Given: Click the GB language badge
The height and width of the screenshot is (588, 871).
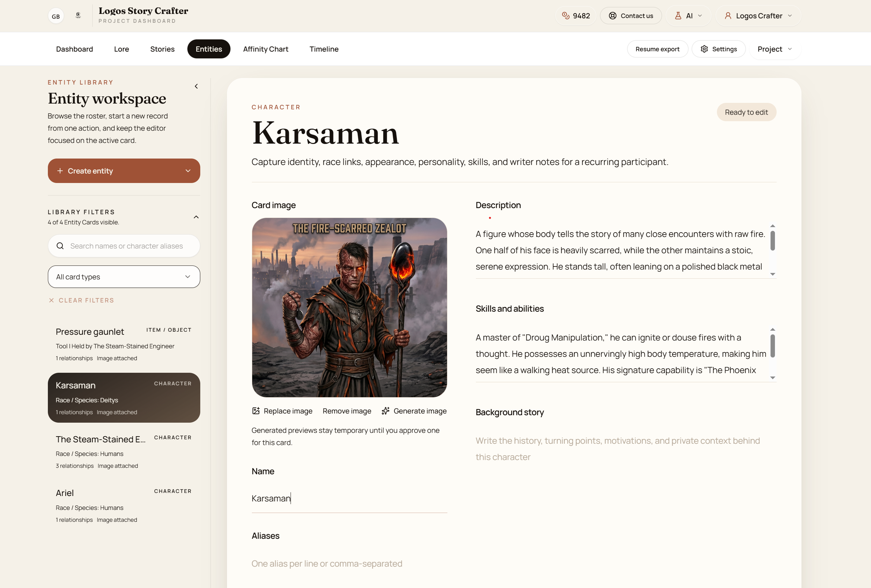Looking at the screenshot, I should 56,16.
